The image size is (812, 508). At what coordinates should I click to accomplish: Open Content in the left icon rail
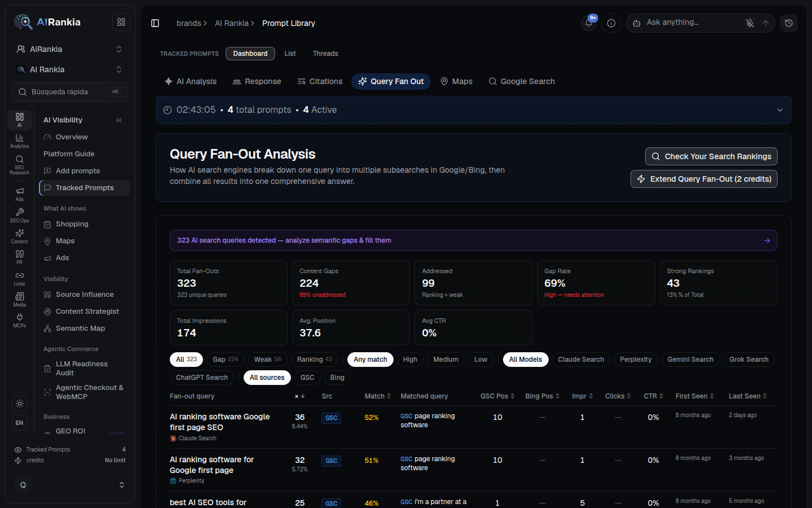[19, 237]
